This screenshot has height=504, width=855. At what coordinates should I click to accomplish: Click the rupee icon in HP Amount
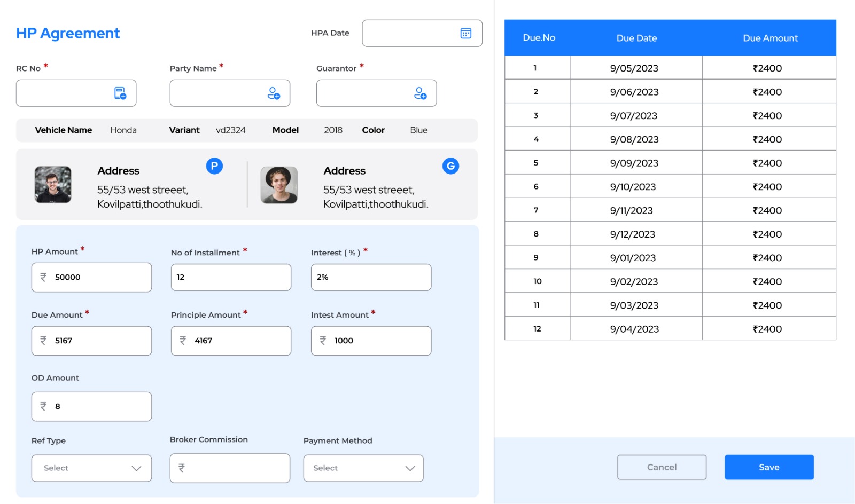[x=43, y=277]
